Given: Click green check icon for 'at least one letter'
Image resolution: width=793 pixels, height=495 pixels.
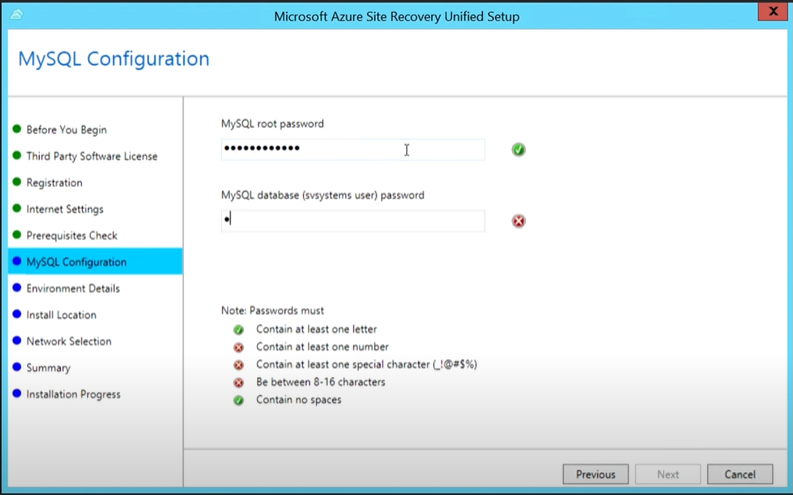Looking at the screenshot, I should click(x=238, y=330).
